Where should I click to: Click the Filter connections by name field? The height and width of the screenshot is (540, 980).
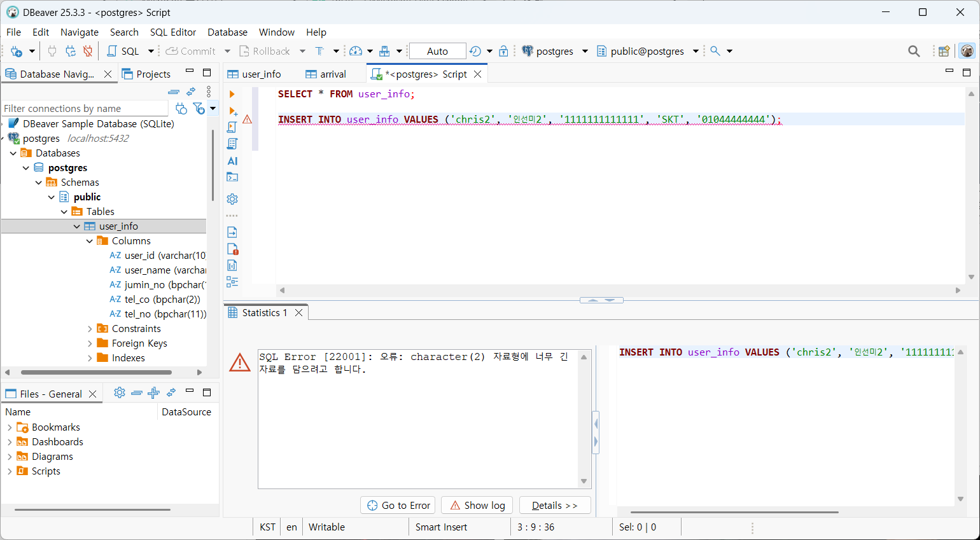[85, 109]
